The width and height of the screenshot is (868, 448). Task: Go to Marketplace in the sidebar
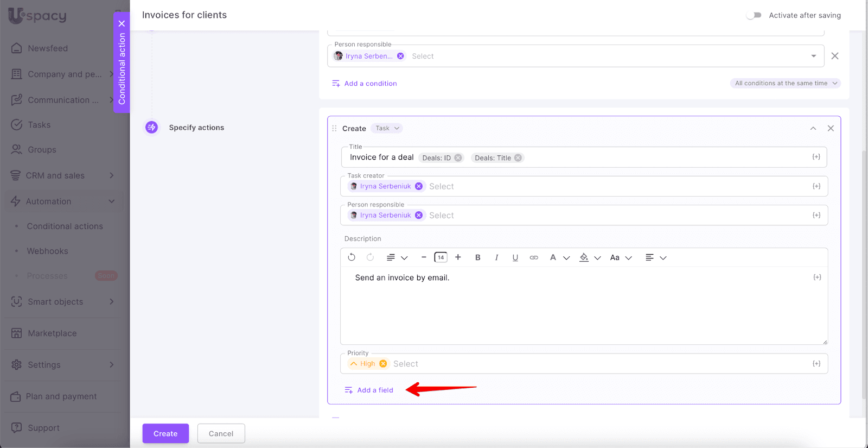point(52,333)
